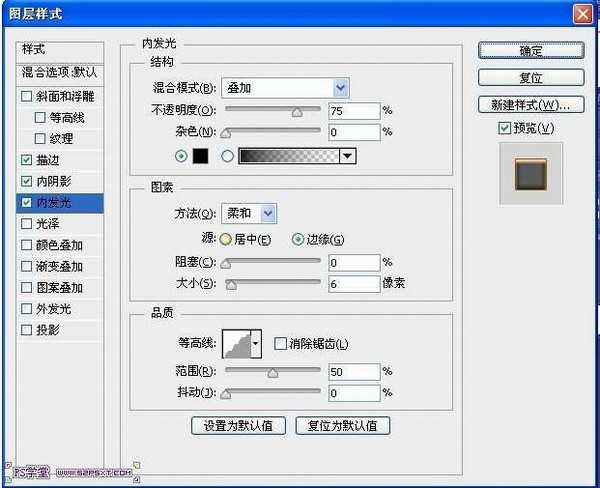The height and width of the screenshot is (488, 600).
Task: Open the 方法 dropdown list
Action: 253,213
